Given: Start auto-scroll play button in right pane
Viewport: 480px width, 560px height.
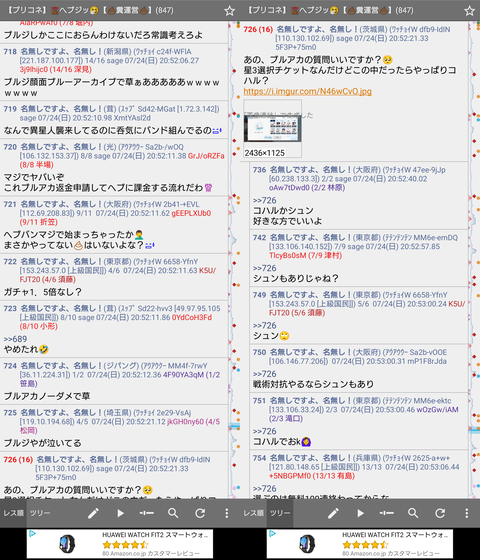Looking at the screenshot, I should (360, 513).
